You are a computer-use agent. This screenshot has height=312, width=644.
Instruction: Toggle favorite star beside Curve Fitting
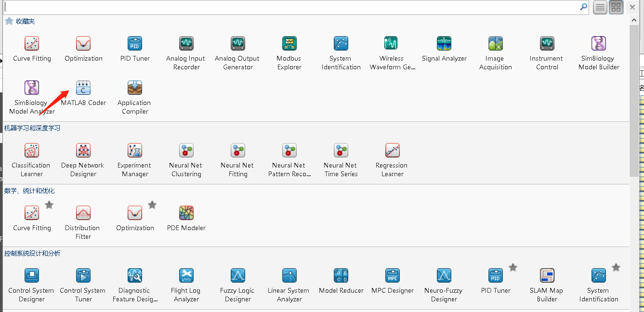[49, 205]
